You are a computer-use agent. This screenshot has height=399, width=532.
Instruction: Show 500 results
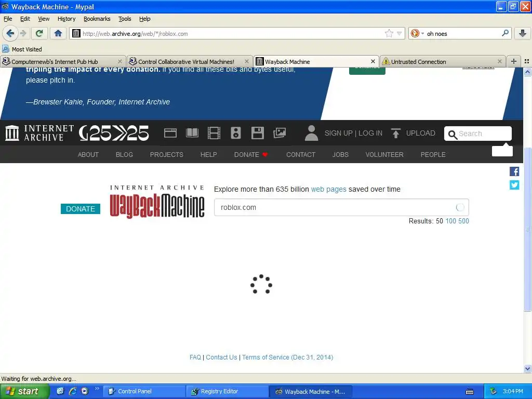463,221
